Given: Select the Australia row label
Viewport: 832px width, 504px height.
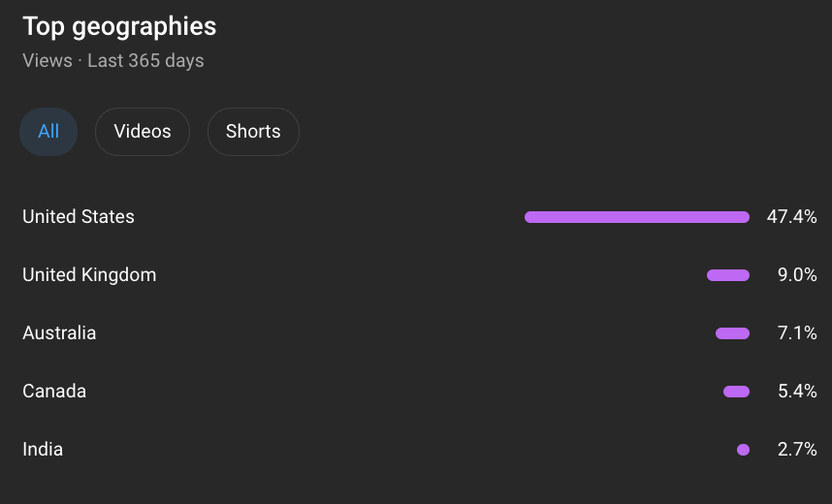Looking at the screenshot, I should (x=59, y=333).
